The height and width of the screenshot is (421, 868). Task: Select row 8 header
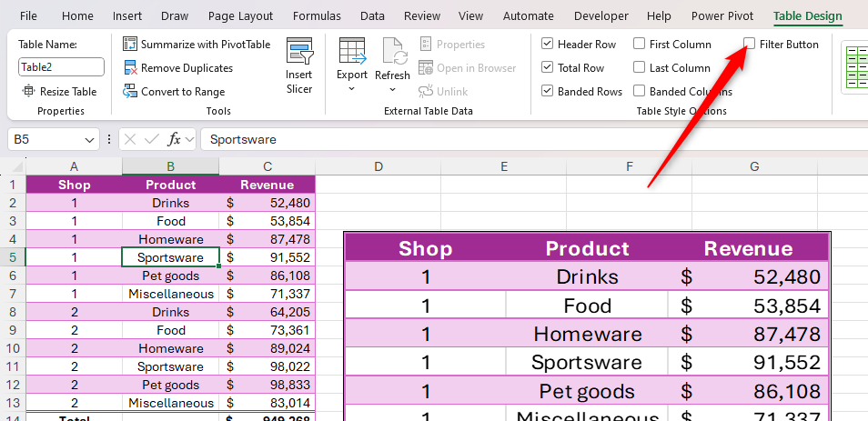point(13,312)
